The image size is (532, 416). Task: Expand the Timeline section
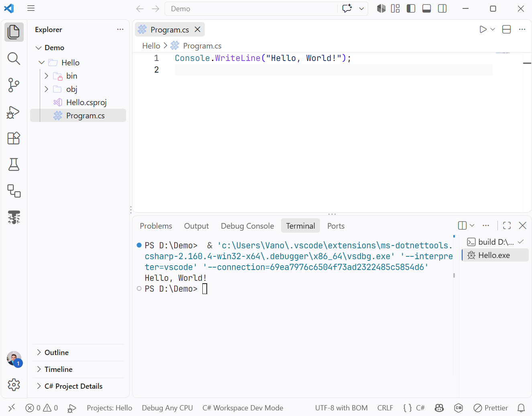(78, 369)
